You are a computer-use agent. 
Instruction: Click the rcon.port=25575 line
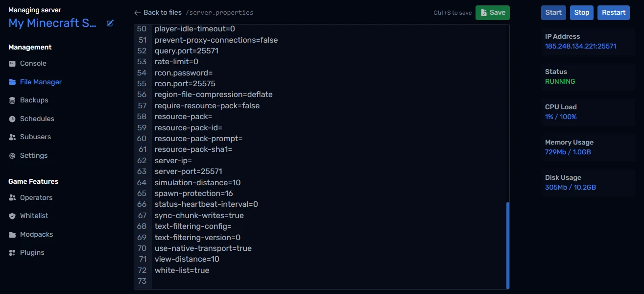185,84
